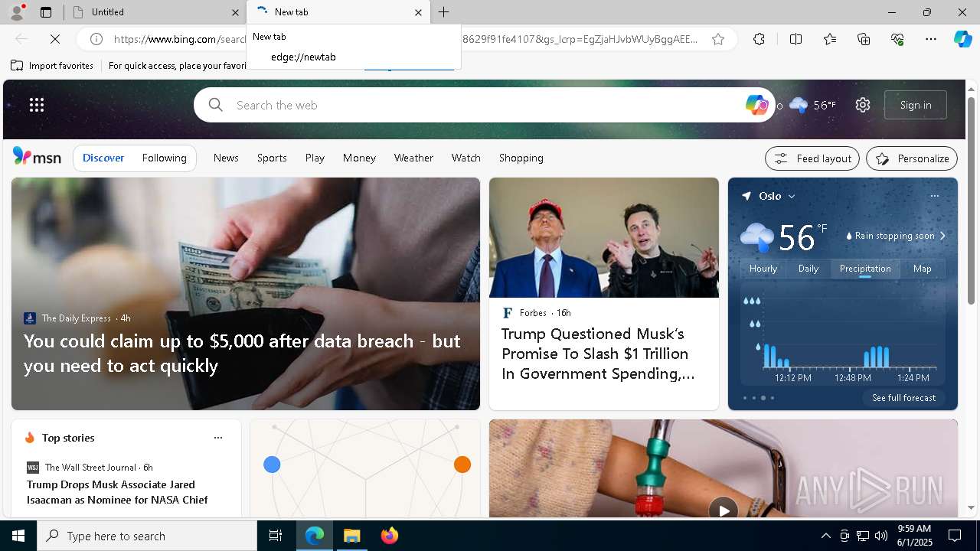Open the tab actions menu icon
The height and width of the screenshot is (551, 980).
coord(46,12)
